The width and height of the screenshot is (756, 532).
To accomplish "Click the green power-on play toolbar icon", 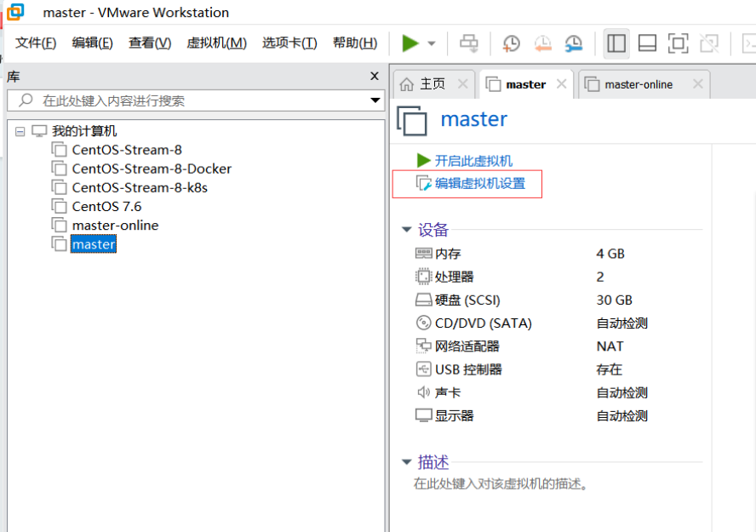I will coord(410,43).
